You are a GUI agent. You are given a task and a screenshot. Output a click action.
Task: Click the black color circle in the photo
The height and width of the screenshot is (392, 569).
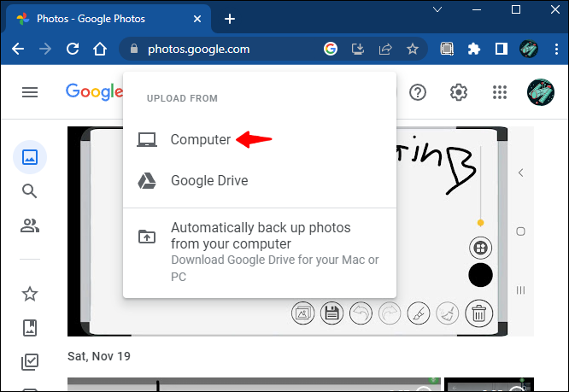pyautogui.click(x=480, y=275)
